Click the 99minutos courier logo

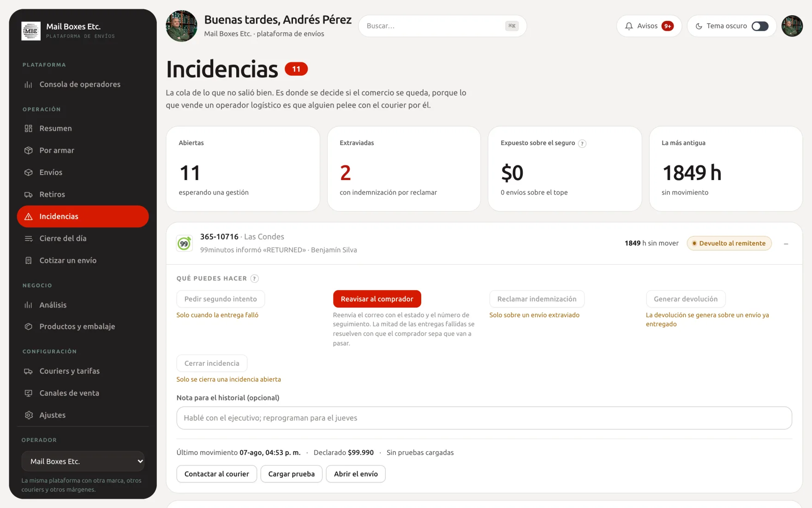click(184, 243)
